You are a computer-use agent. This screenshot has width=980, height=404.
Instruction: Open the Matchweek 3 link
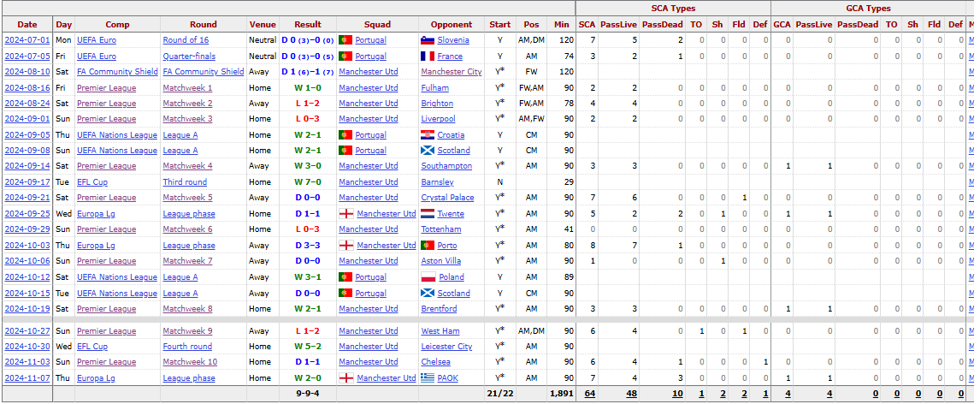[187, 119]
